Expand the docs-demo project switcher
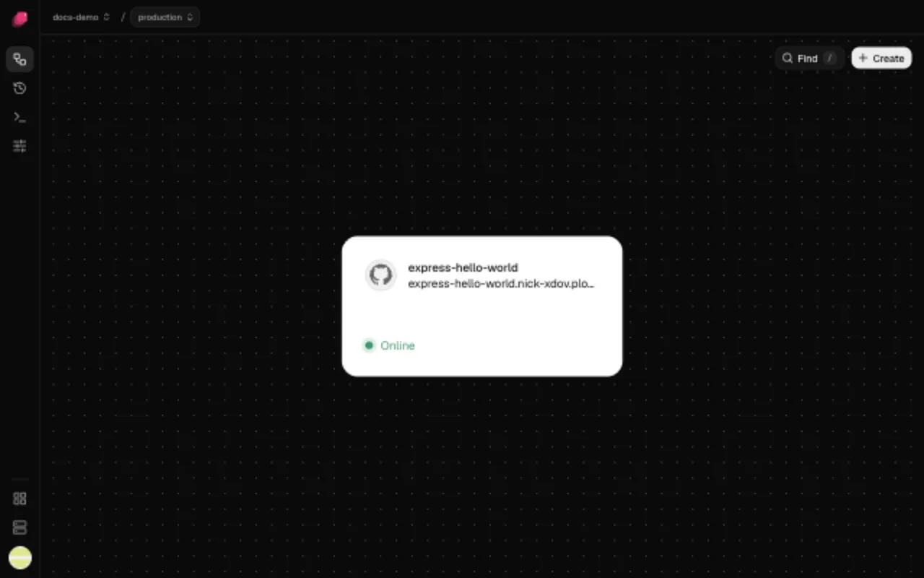The height and width of the screenshot is (578, 924). (81, 17)
